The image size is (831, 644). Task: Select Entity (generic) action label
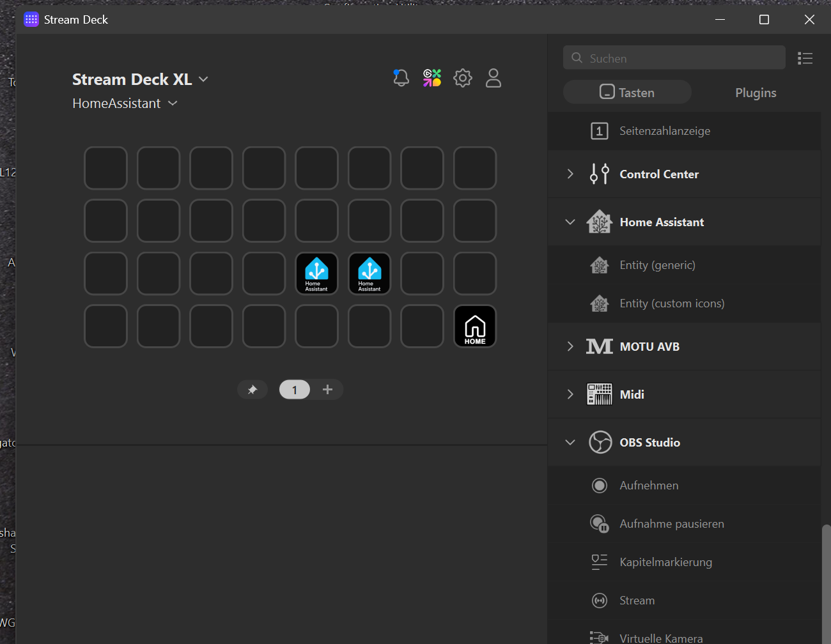coord(658,265)
